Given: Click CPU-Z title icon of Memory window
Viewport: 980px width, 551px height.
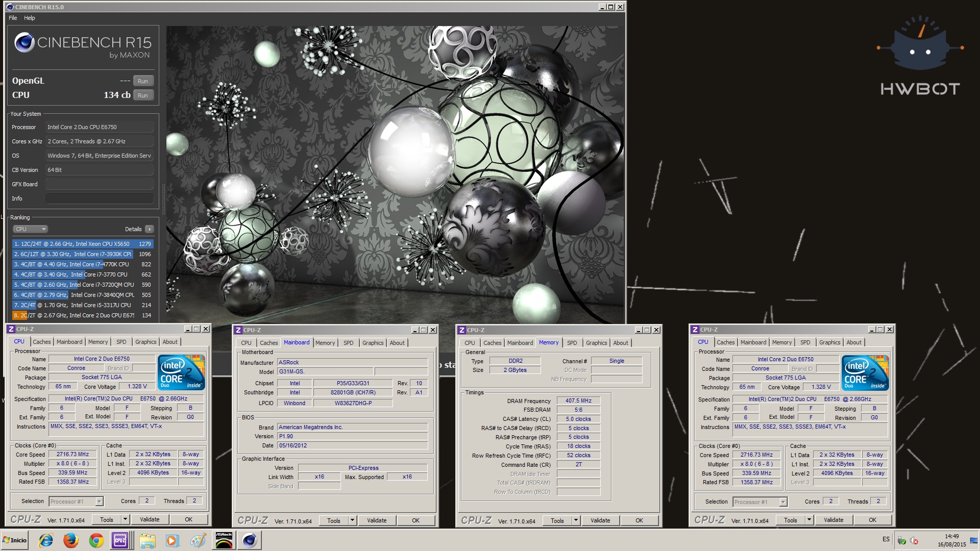Looking at the screenshot, I should (x=462, y=330).
